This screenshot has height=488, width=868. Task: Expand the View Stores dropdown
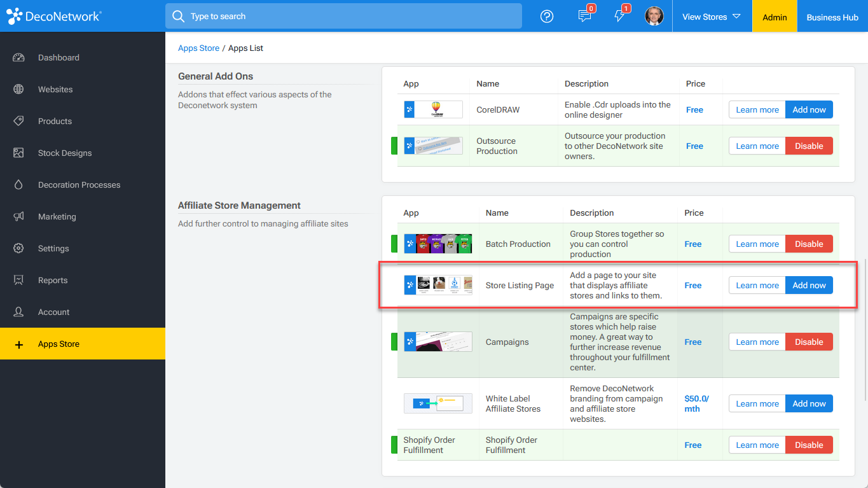coord(712,17)
